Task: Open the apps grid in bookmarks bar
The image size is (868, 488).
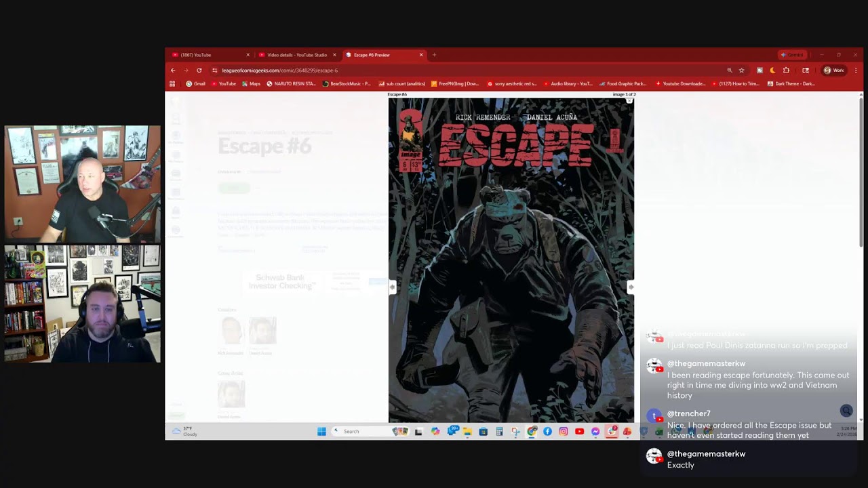Action: (x=172, y=84)
